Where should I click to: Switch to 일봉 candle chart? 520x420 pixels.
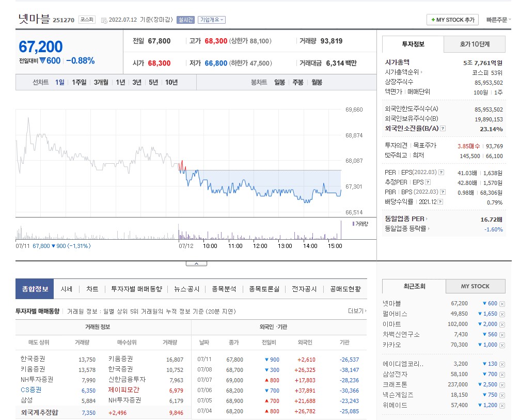pos(279,82)
